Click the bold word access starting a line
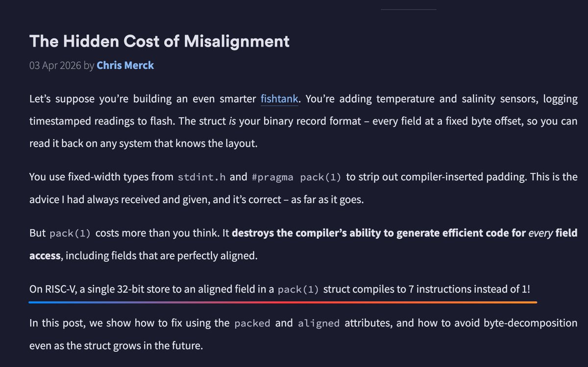This screenshot has width=588, height=367. click(45, 256)
